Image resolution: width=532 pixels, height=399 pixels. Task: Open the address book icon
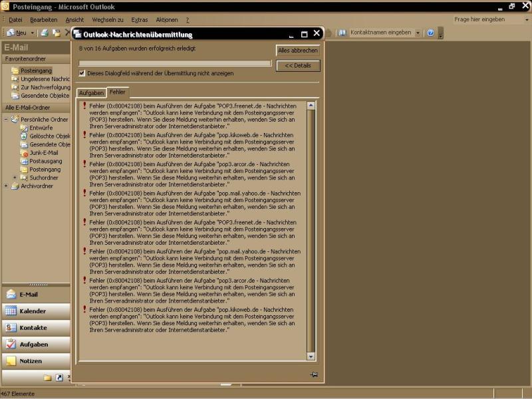click(342, 33)
